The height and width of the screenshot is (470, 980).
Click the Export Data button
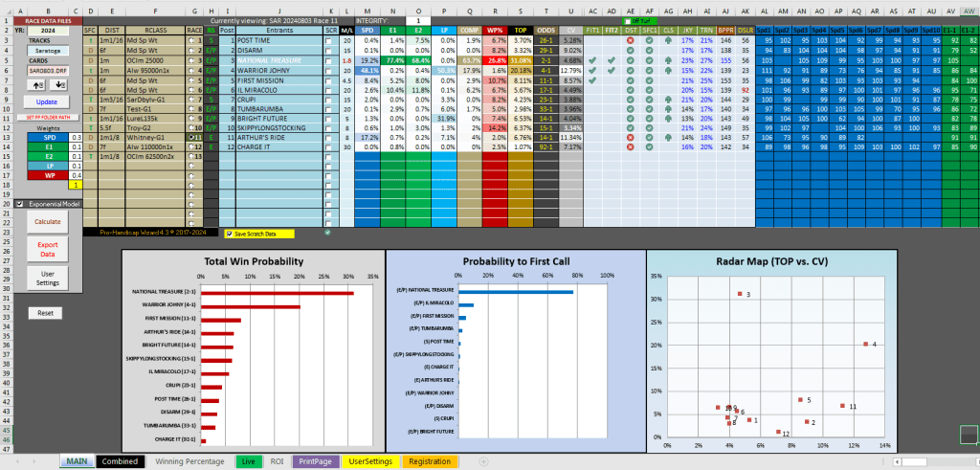pyautogui.click(x=47, y=250)
